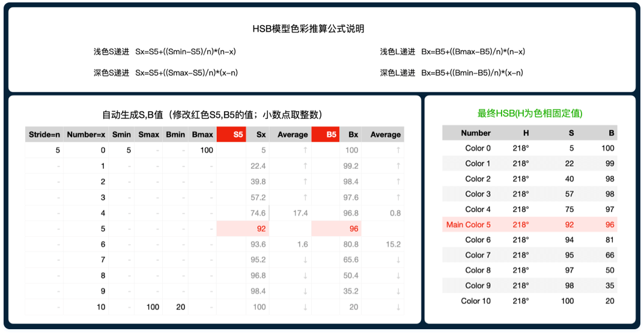Click the Sx column header
This screenshot has width=644, height=334.
258,135
